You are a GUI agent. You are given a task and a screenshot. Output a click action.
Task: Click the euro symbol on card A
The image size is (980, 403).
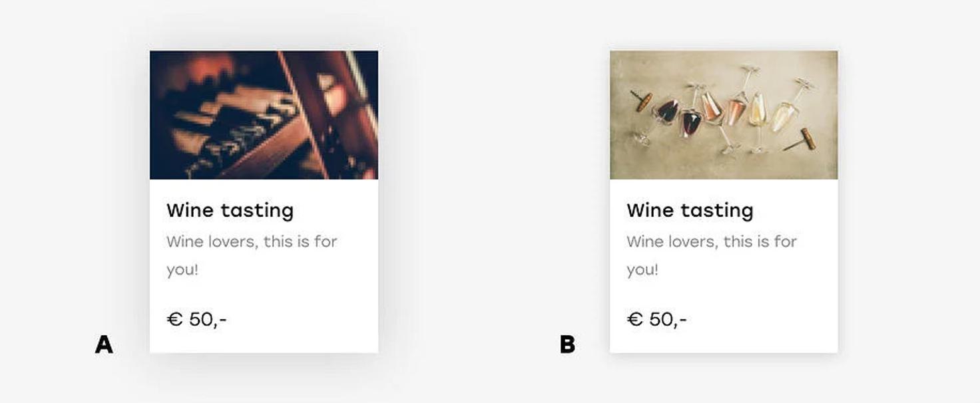(x=174, y=320)
